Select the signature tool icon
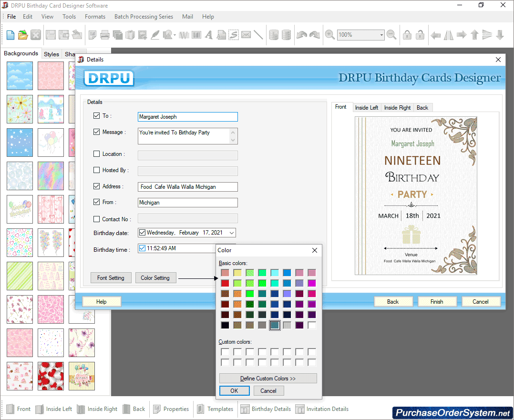This screenshot has height=420, width=514. pos(234,35)
